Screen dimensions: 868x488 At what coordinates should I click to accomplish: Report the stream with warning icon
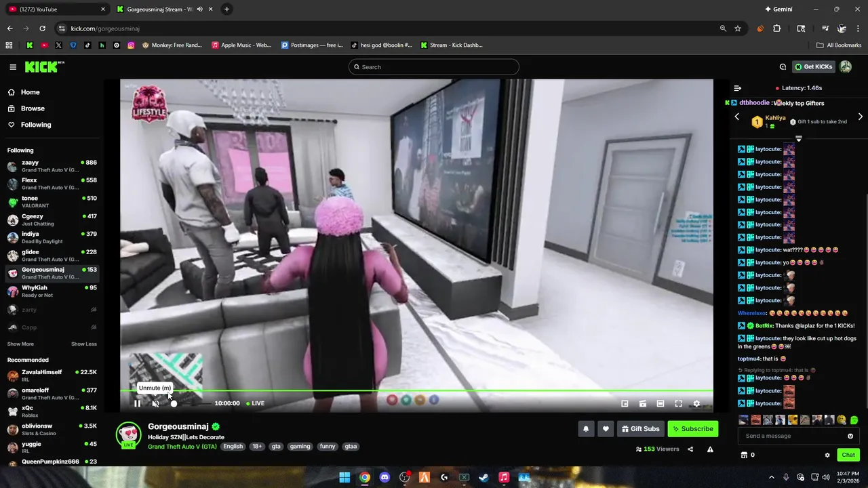click(x=710, y=449)
